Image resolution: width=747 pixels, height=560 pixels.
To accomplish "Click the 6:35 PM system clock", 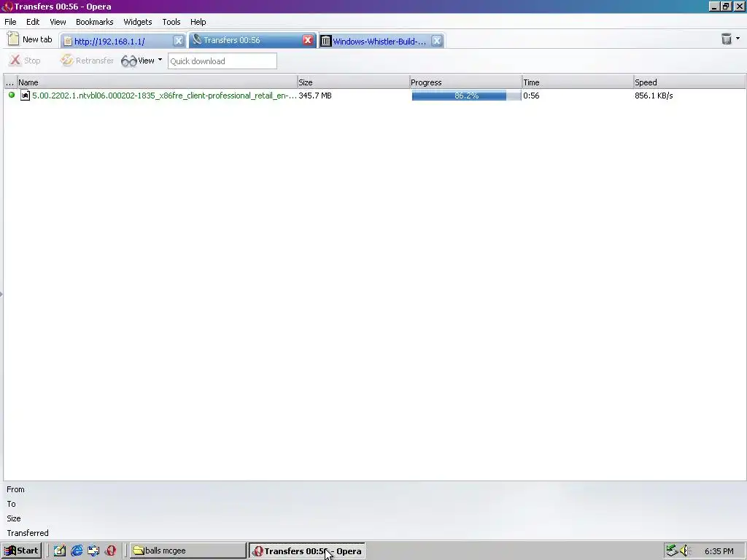I will [719, 551].
